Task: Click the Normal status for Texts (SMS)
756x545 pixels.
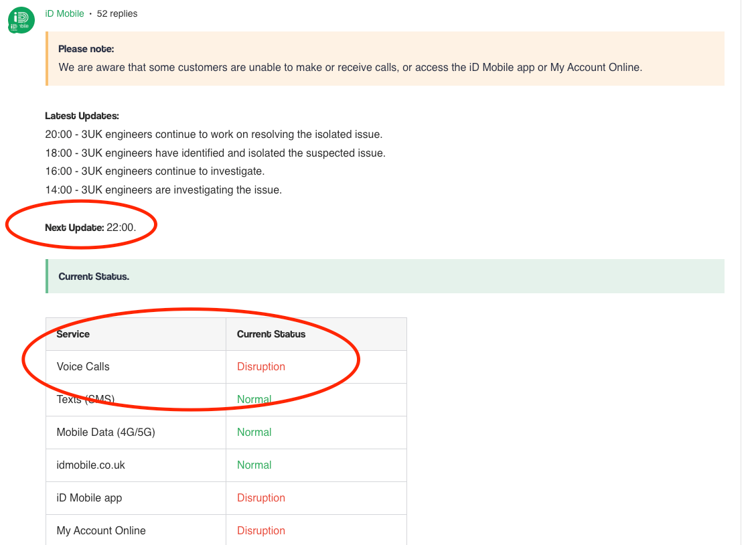Action: [x=254, y=400]
